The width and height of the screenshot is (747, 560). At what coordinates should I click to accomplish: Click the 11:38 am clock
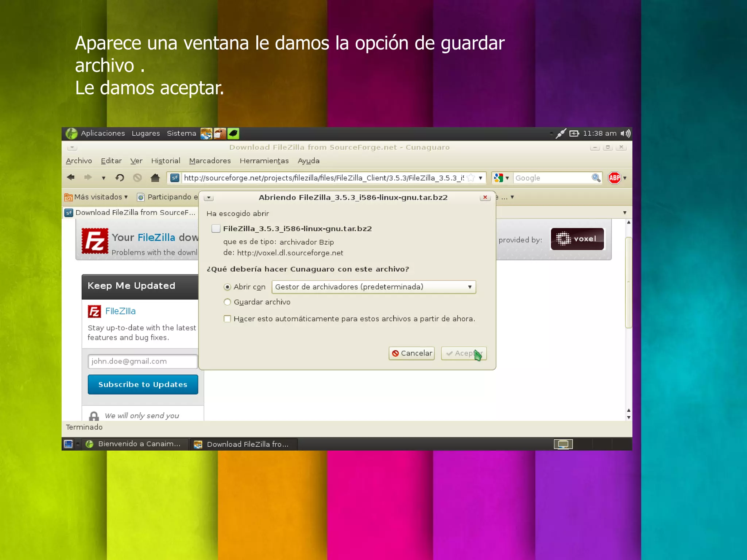tap(600, 133)
